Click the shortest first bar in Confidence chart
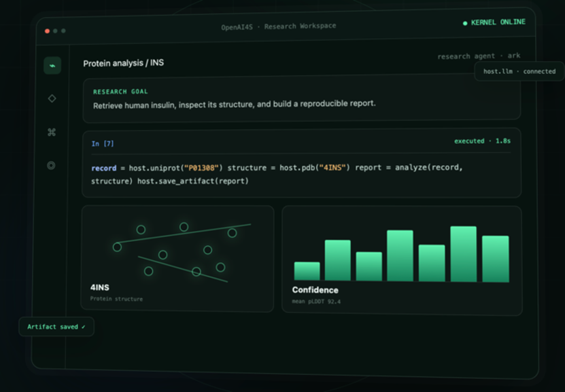 [x=307, y=271]
